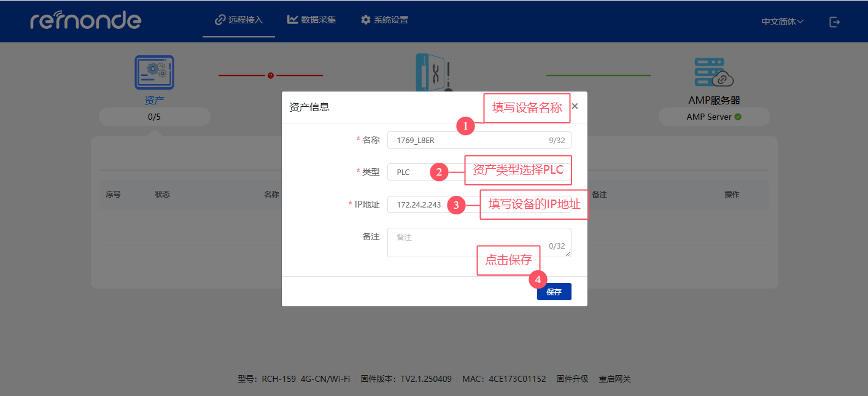
Task: Click the 0/5 asset count pill
Action: (154, 117)
